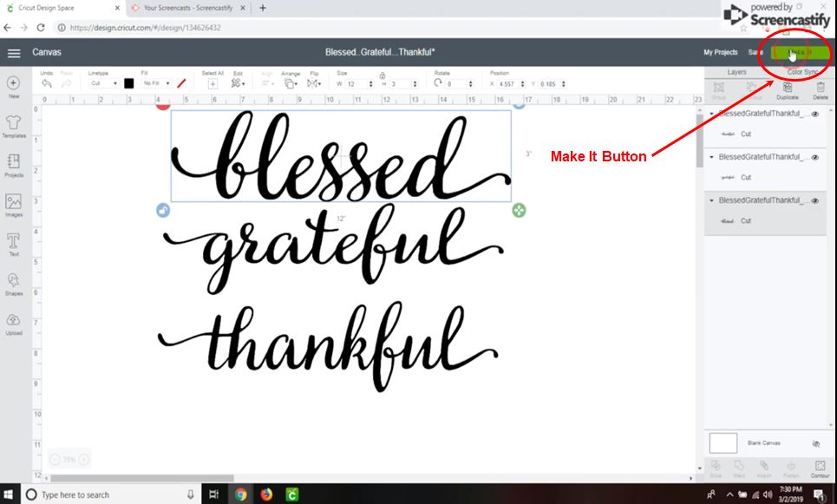Click the Delete trash icon
The width and height of the screenshot is (837, 504).
(821, 87)
